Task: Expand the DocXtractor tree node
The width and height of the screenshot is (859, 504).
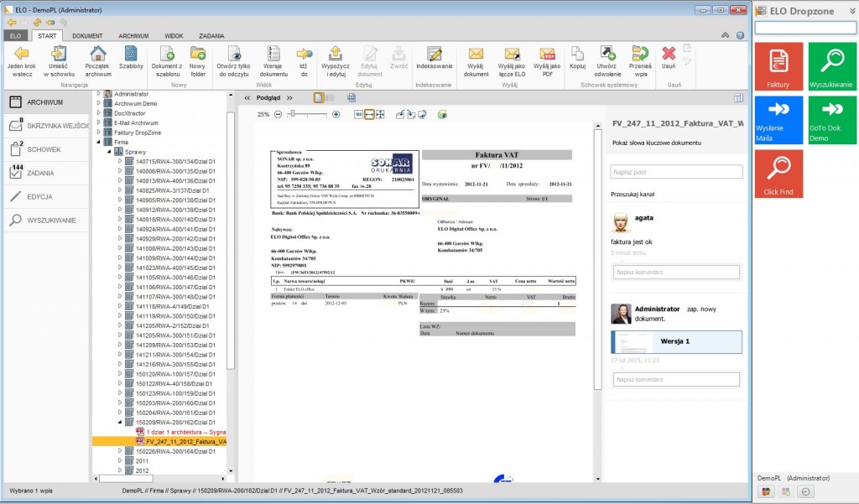Action: (x=99, y=113)
